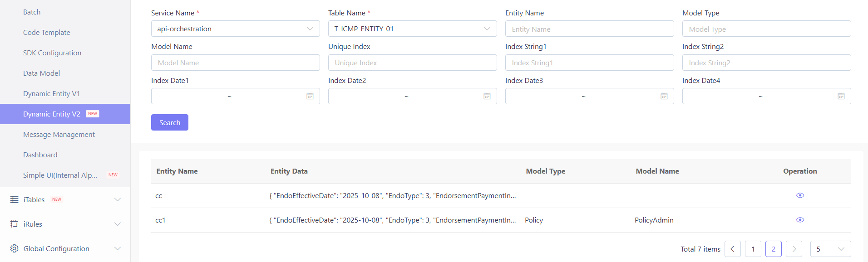The image size is (868, 262).
Task: Open the Index Date1 calendar icon
Action: click(310, 96)
